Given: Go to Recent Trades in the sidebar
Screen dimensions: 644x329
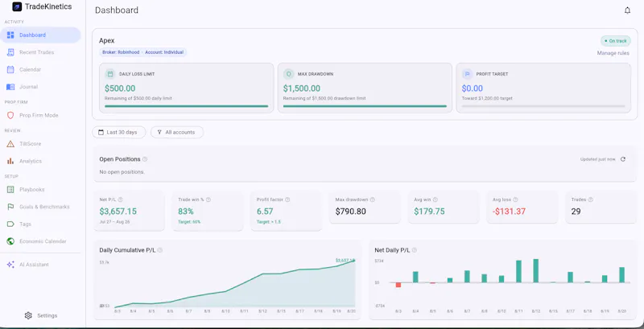Looking at the screenshot, I should 41,52.
